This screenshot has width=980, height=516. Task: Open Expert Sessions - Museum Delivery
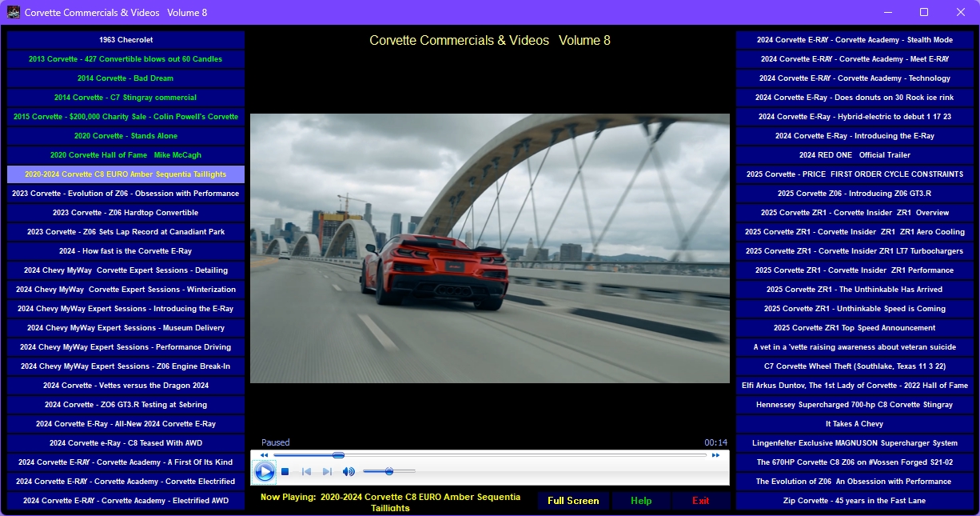[x=125, y=328]
